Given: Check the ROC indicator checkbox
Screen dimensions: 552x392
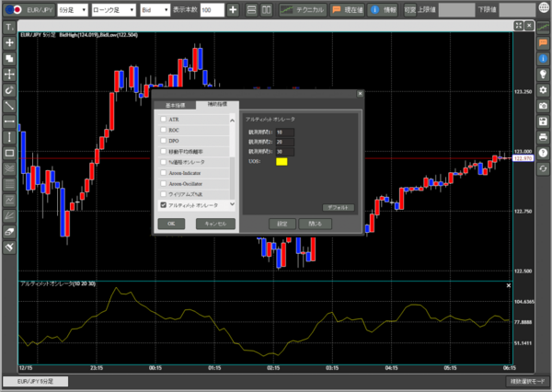Looking at the screenshot, I should point(164,130).
